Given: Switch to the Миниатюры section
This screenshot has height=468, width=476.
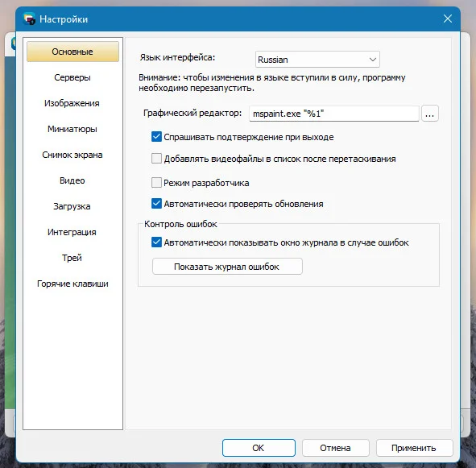Looking at the screenshot, I should coord(72,129).
